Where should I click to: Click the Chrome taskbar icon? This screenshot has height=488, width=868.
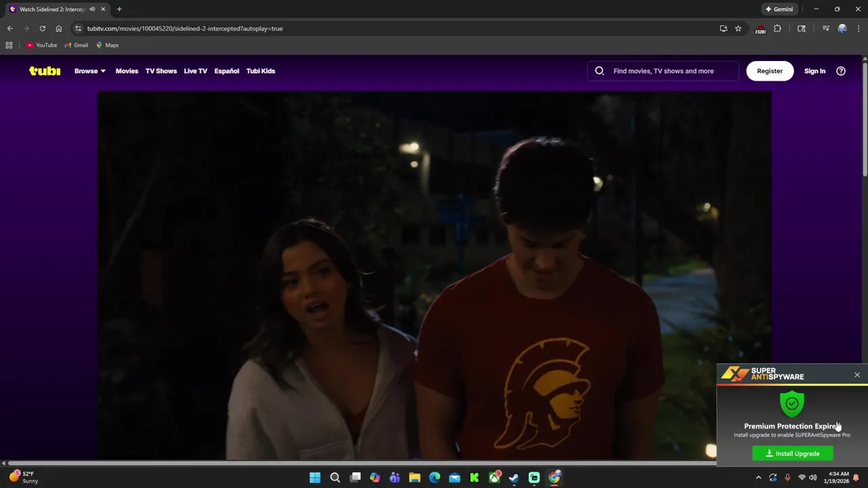tap(554, 478)
